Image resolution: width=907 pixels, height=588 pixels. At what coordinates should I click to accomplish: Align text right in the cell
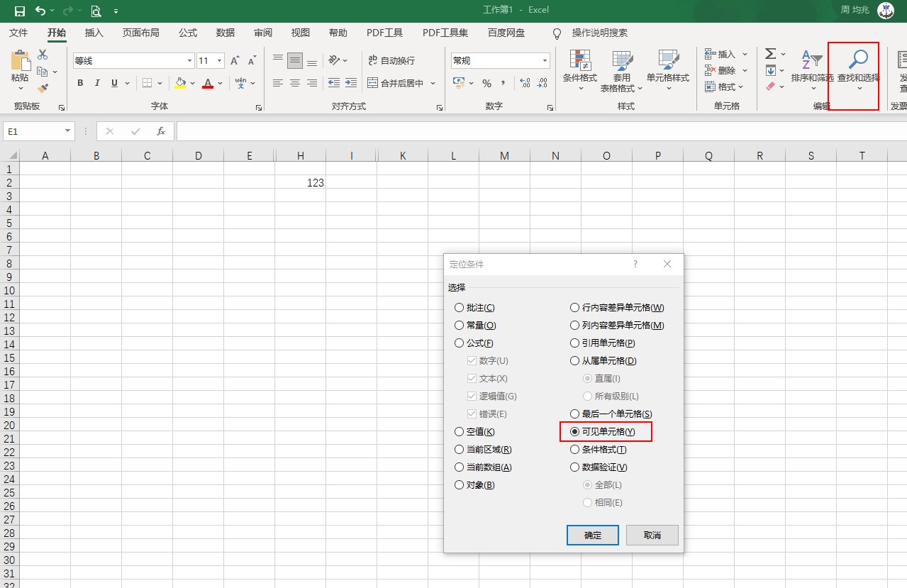pos(312,83)
